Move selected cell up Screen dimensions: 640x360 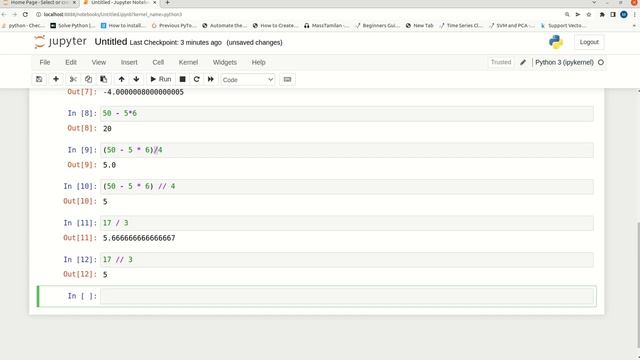[x=122, y=79]
